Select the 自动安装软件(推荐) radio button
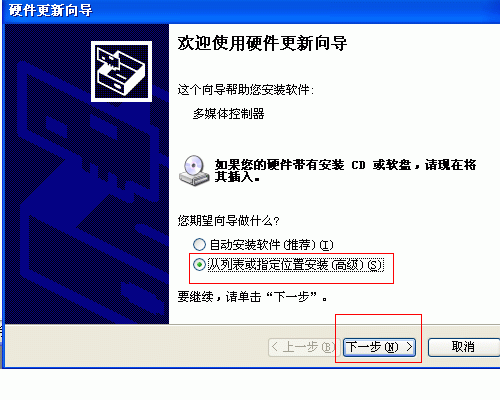Image resolution: width=500 pixels, height=400 pixels. [199, 245]
